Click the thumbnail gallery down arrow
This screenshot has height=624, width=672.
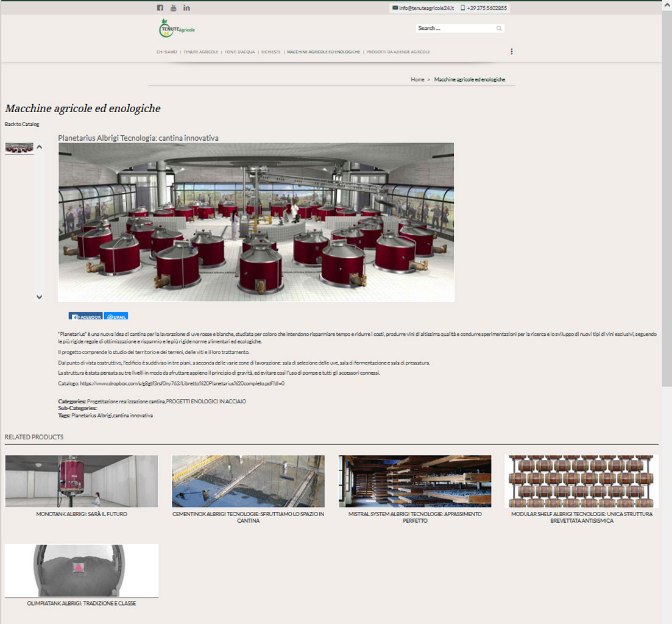pyautogui.click(x=40, y=297)
